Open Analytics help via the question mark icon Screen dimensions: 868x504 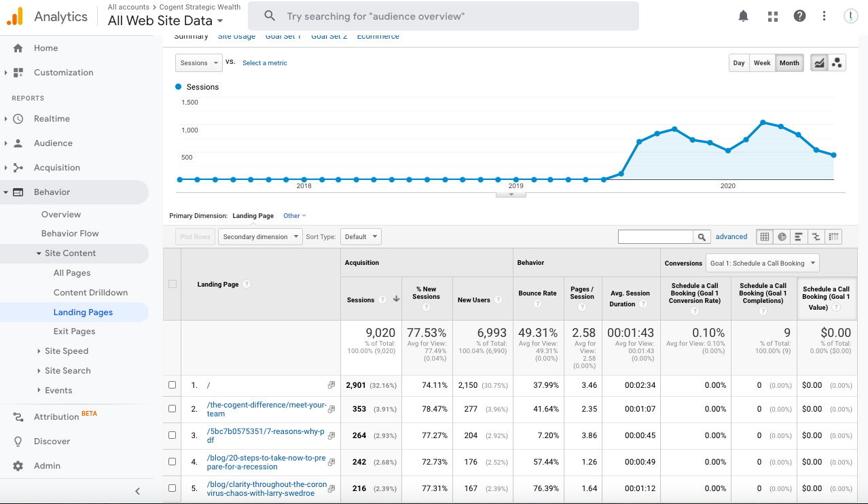[800, 16]
